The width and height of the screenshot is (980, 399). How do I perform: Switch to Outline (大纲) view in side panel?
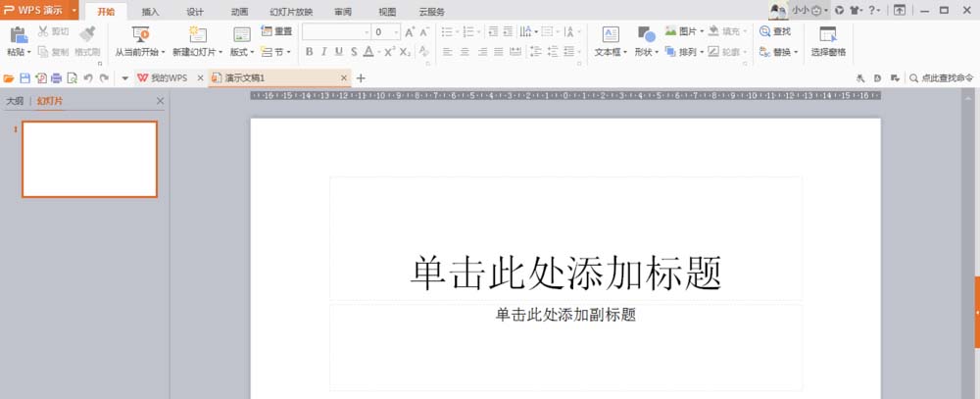15,101
